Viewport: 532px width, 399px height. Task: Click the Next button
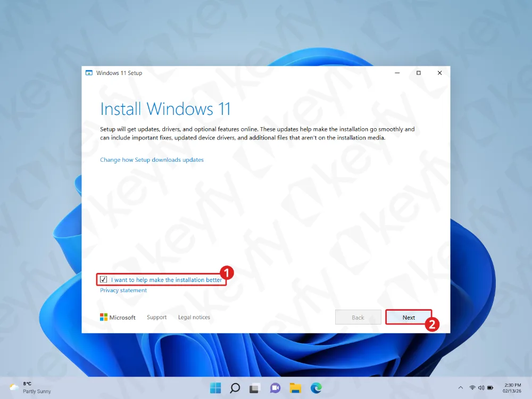click(409, 318)
